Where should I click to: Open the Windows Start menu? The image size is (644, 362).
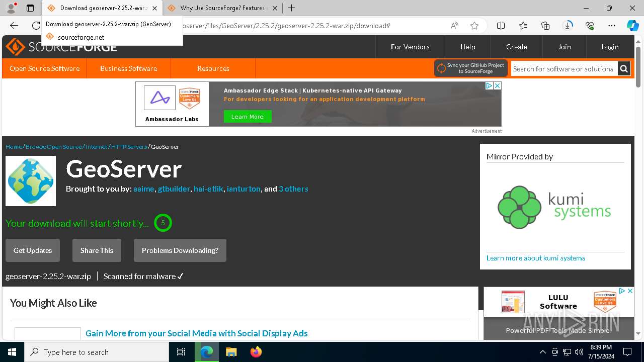tap(12, 352)
